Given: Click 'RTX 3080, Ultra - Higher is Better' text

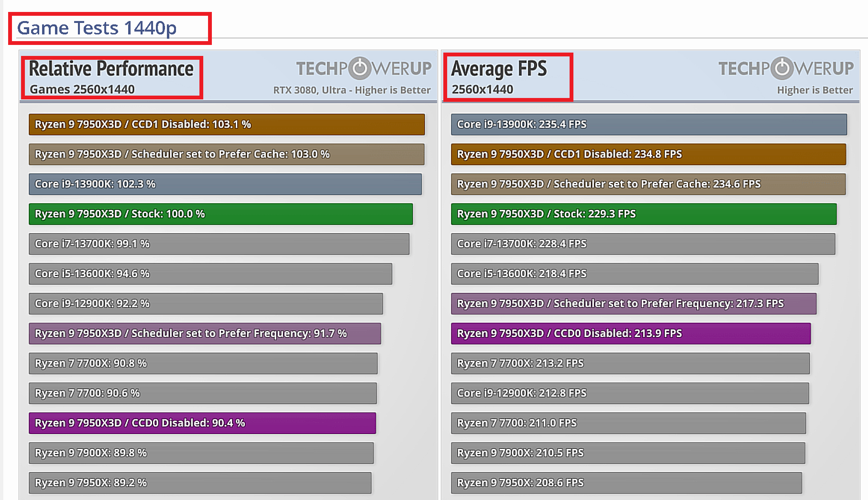Looking at the screenshot, I should point(352,90).
